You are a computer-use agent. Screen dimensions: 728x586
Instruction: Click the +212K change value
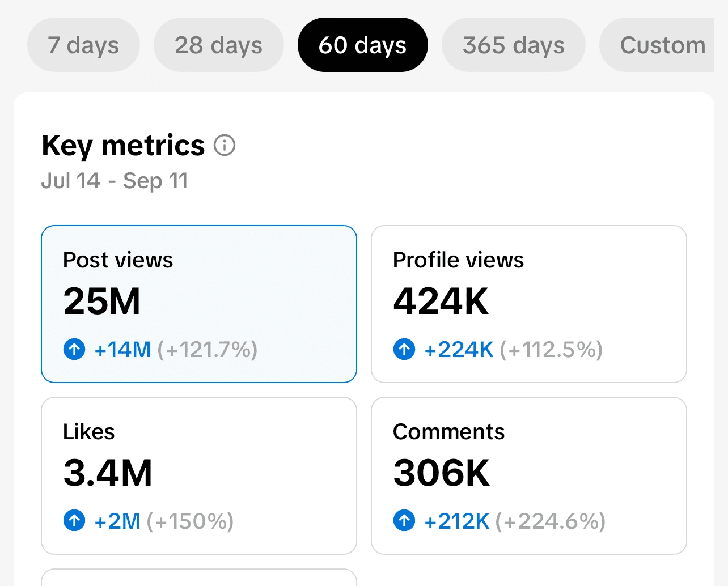457,521
